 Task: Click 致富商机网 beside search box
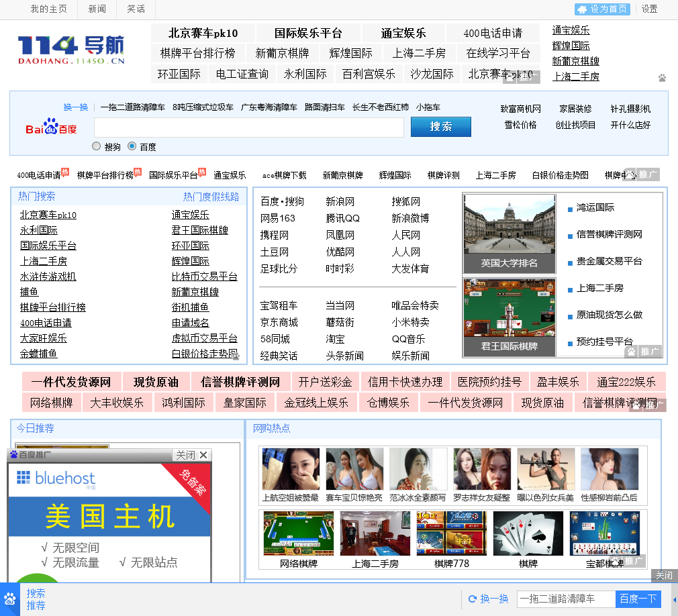[x=521, y=109]
